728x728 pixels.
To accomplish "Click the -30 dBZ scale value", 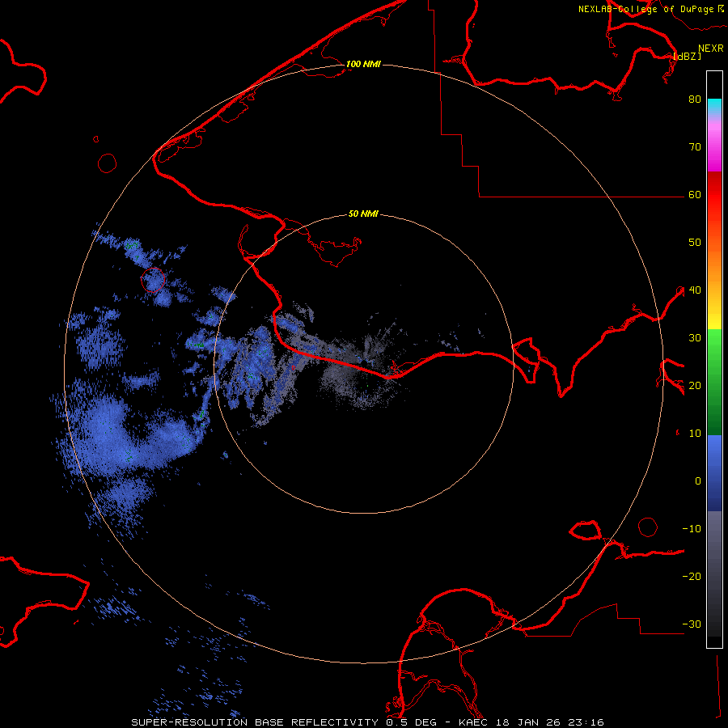I will pyautogui.click(x=692, y=624).
